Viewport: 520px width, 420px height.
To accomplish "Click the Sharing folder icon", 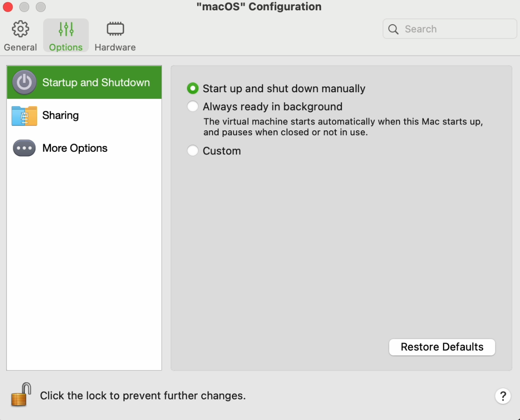I will 24,116.
